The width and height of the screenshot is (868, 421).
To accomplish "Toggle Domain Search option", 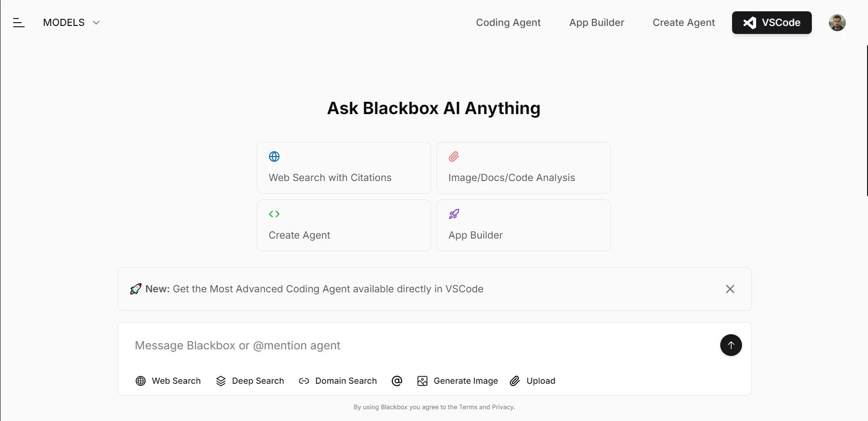I will (x=337, y=381).
